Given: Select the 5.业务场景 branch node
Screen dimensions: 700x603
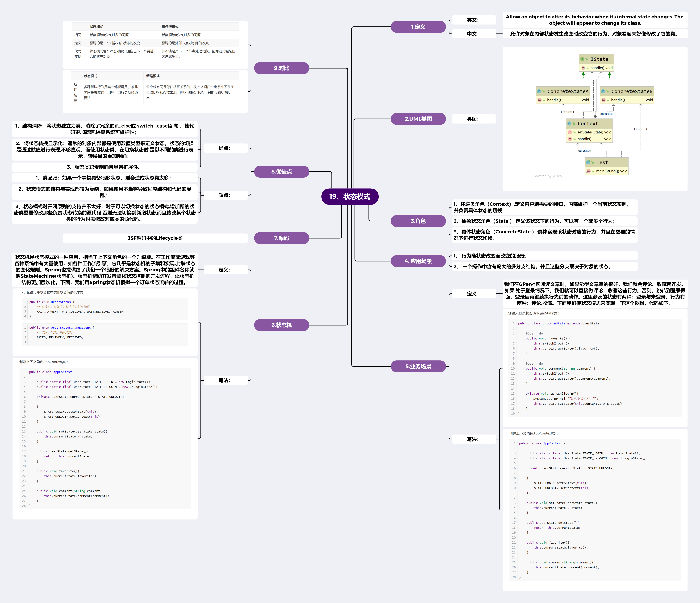Looking at the screenshot, I should [418, 367].
